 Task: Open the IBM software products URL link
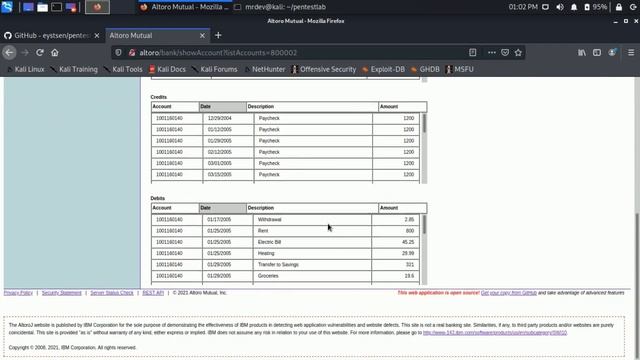495,333
